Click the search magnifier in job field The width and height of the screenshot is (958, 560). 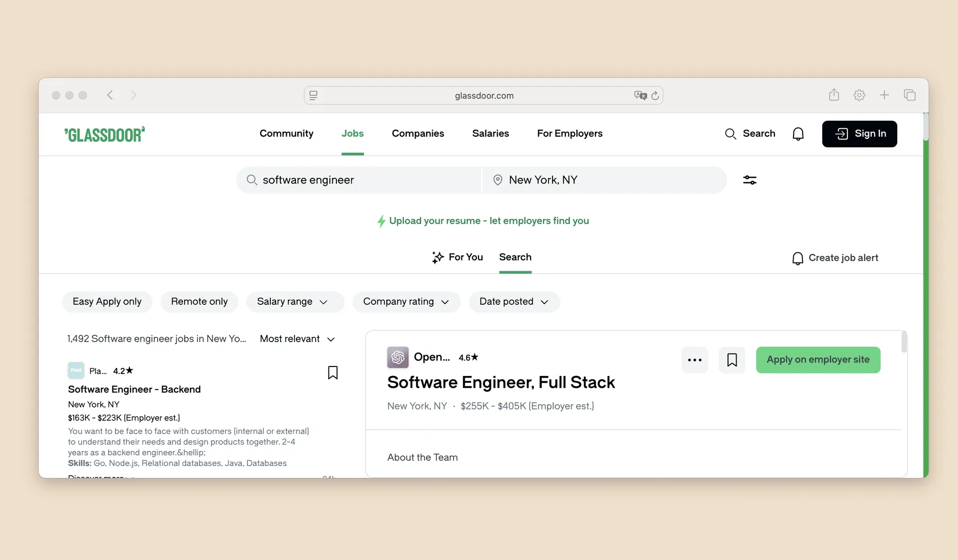pyautogui.click(x=252, y=180)
